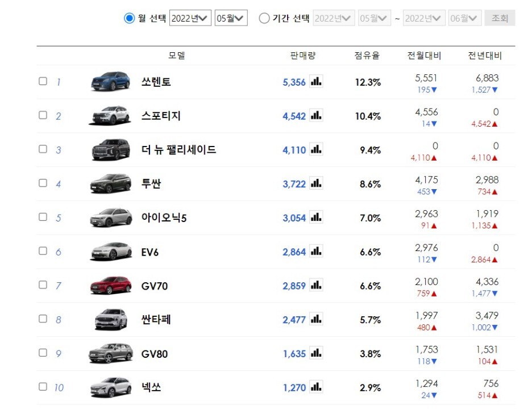532x410 pixels.
Task: Click the 싼타페 car thumbnail
Action: (x=111, y=319)
